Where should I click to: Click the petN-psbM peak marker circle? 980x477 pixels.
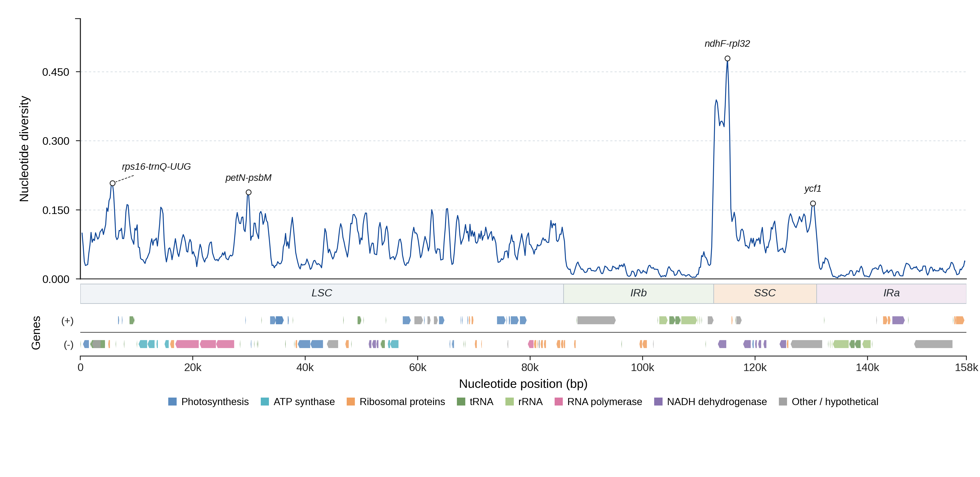[x=249, y=193]
